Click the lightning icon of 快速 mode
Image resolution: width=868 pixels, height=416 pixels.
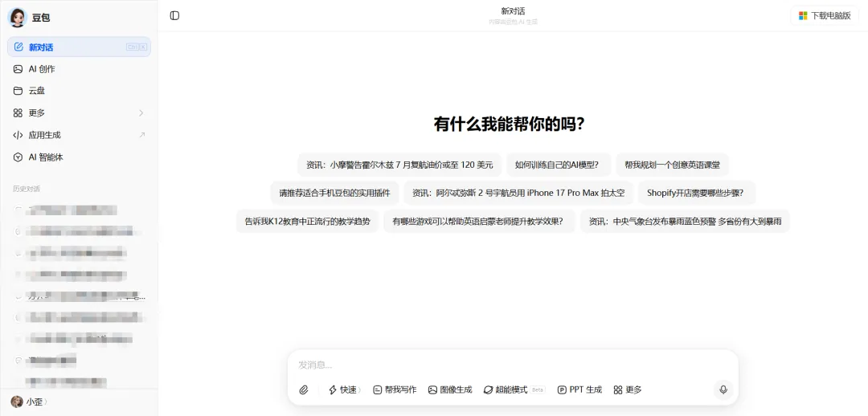pyautogui.click(x=333, y=390)
